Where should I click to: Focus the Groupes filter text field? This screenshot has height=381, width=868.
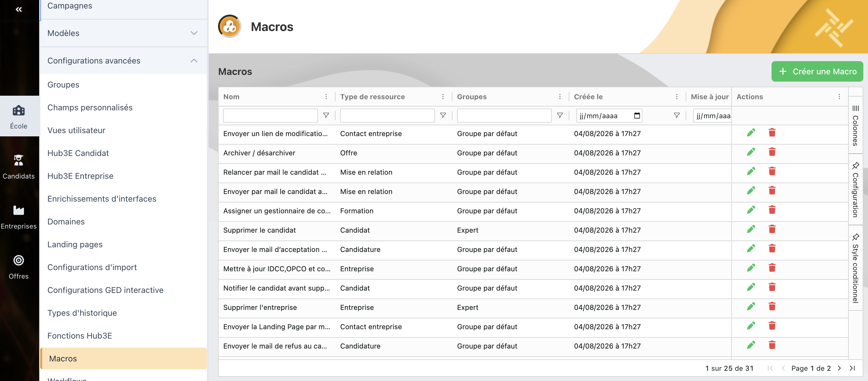504,115
